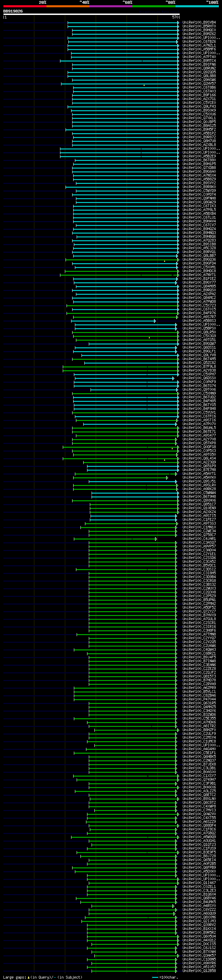Click large gap marker on UniRef100_Q0DFG8 bar

pyautogui.click(x=172, y=448)
